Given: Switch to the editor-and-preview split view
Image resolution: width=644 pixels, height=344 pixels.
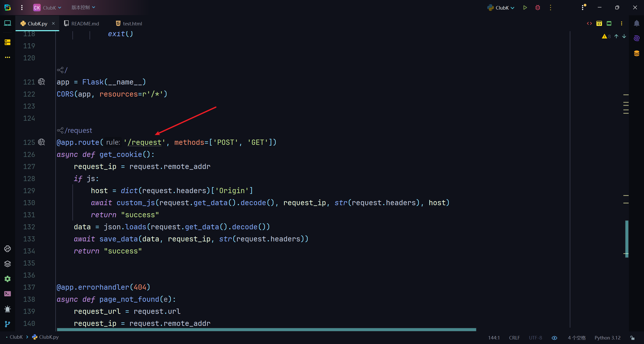Looking at the screenshot, I should pos(599,23).
